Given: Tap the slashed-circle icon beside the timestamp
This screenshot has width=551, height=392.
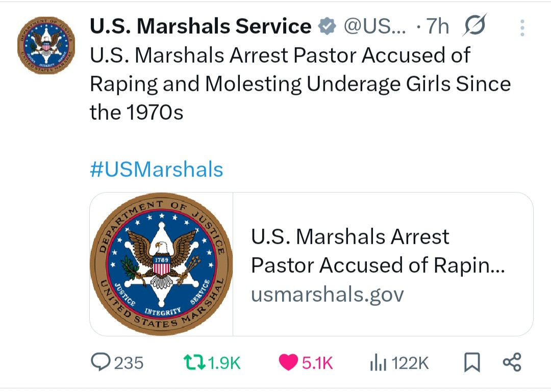Looking at the screenshot, I should pyautogui.click(x=474, y=26).
